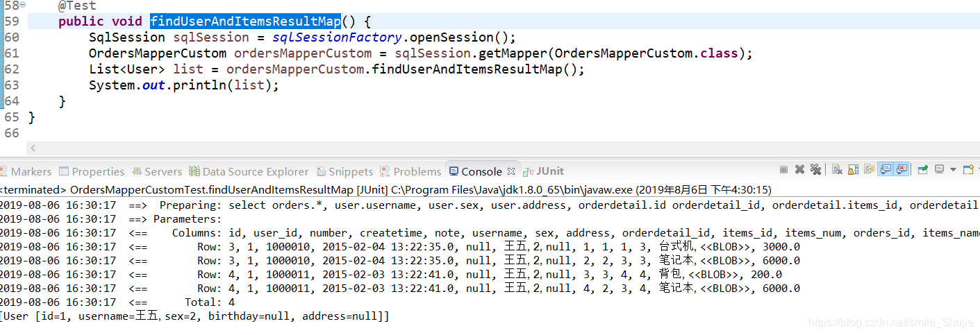The width and height of the screenshot is (980, 335).
Task: Click OrdersMapperCustom type on line 61
Action: (x=157, y=53)
